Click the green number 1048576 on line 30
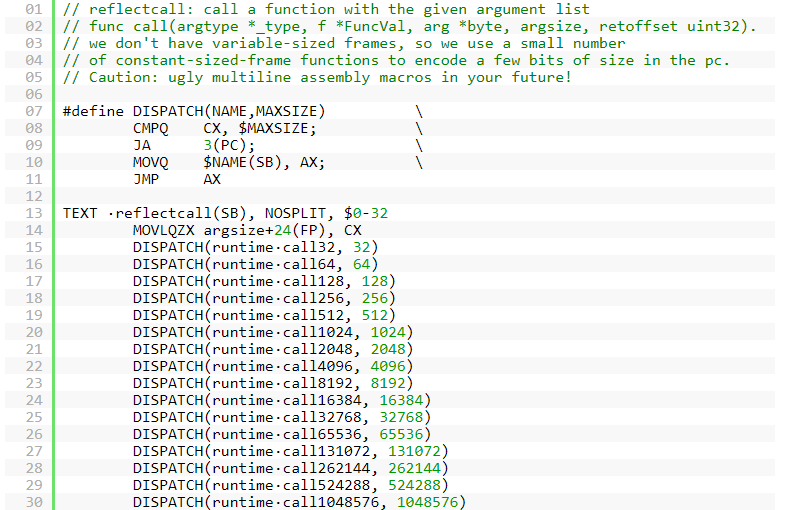 427,502
